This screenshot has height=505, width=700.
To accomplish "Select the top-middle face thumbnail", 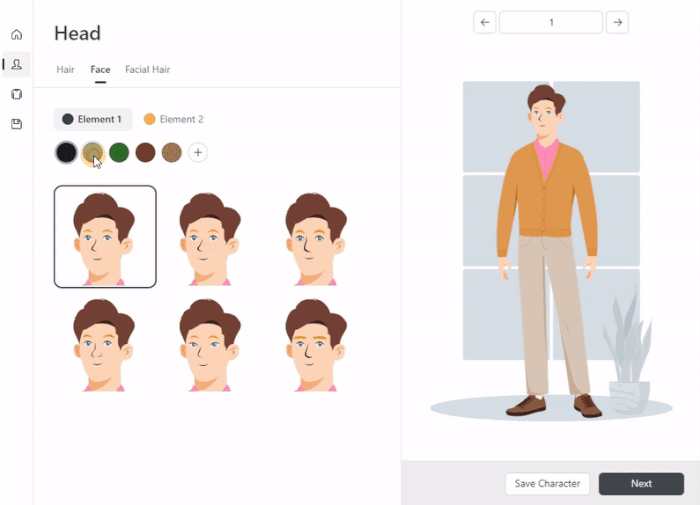I will tap(210, 237).
